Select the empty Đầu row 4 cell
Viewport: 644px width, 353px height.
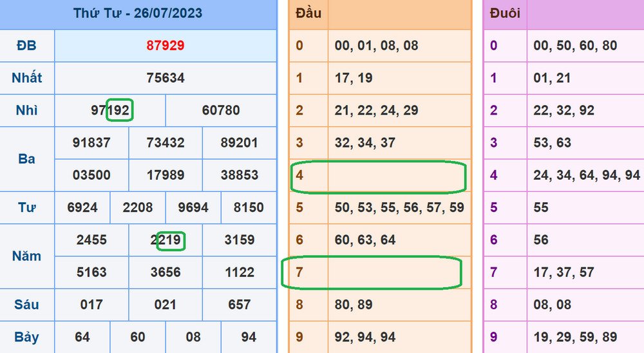(x=399, y=175)
